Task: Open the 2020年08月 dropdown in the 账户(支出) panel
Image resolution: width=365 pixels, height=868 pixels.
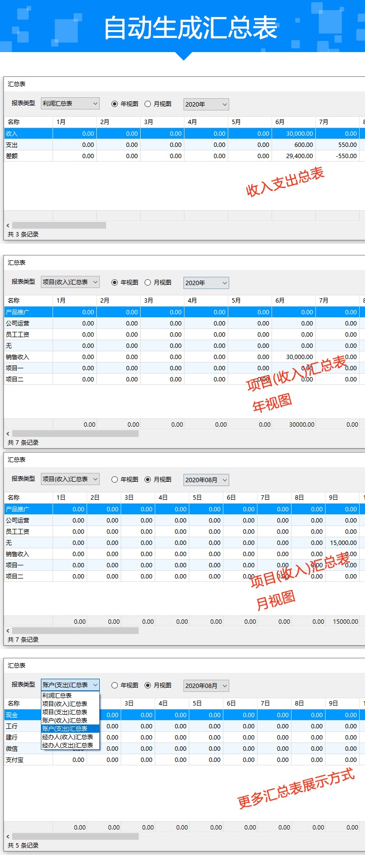Action: [206, 686]
